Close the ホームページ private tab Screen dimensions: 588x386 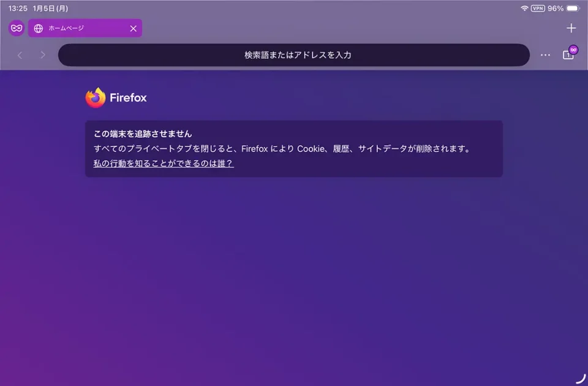(133, 28)
